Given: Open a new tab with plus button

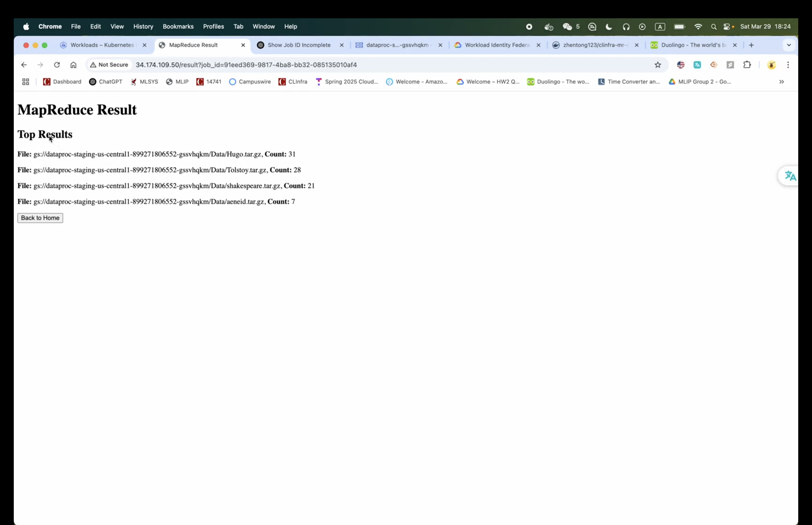Looking at the screenshot, I should (751, 45).
